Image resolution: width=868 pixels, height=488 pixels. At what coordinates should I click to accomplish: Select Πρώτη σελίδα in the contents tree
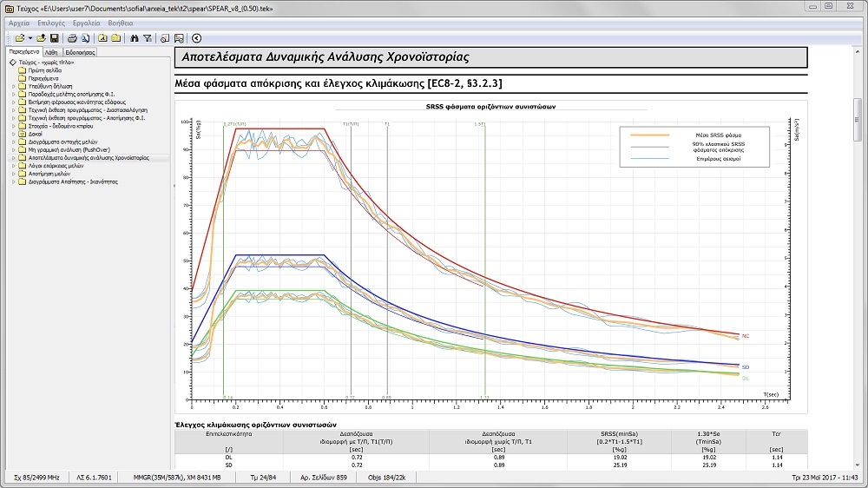pos(44,70)
